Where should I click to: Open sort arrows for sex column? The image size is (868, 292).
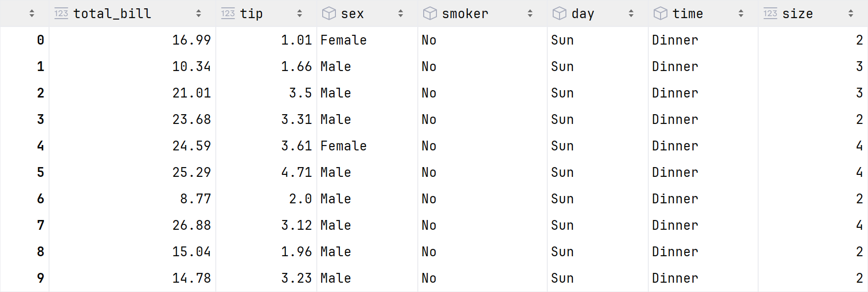coord(401,14)
